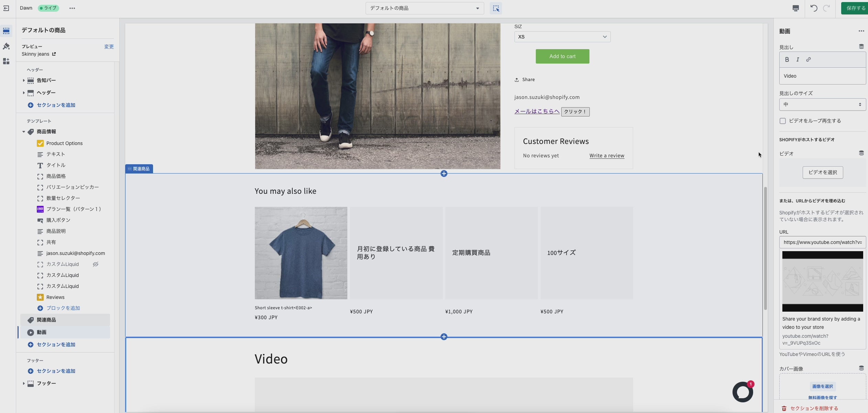Image resolution: width=868 pixels, height=413 pixels.
Task: Open the app embeds icon
Action: pyautogui.click(x=6, y=61)
